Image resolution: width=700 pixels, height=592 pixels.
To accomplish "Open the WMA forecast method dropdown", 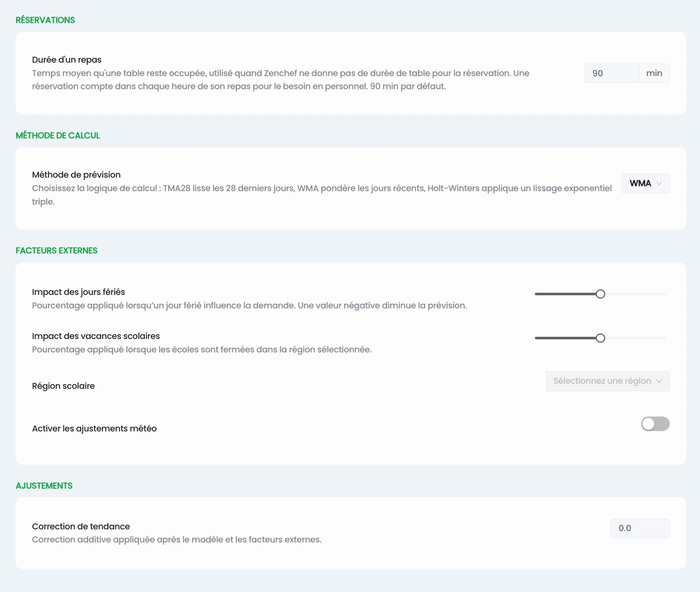I will tap(645, 183).
